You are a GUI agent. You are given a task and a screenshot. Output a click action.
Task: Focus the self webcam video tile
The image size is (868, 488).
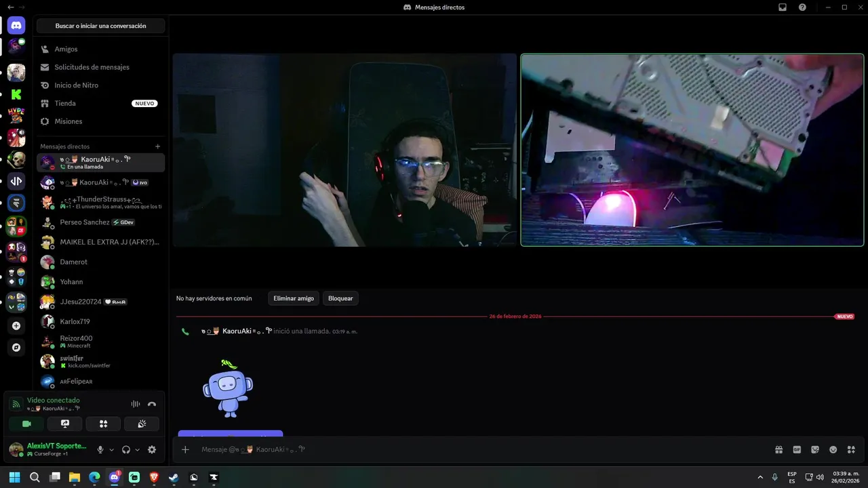click(344, 150)
